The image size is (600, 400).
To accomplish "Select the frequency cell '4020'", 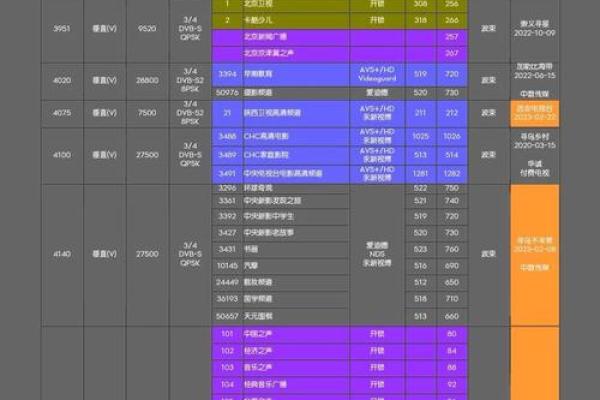I will click(62, 80).
